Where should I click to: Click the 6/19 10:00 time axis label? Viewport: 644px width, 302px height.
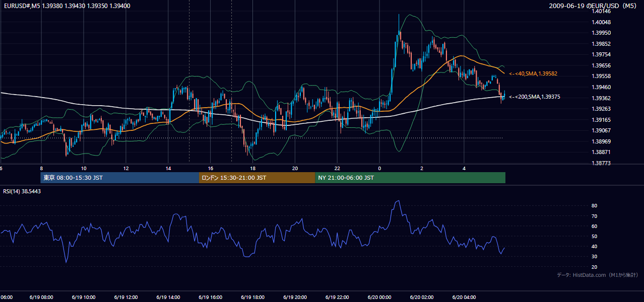point(83,297)
